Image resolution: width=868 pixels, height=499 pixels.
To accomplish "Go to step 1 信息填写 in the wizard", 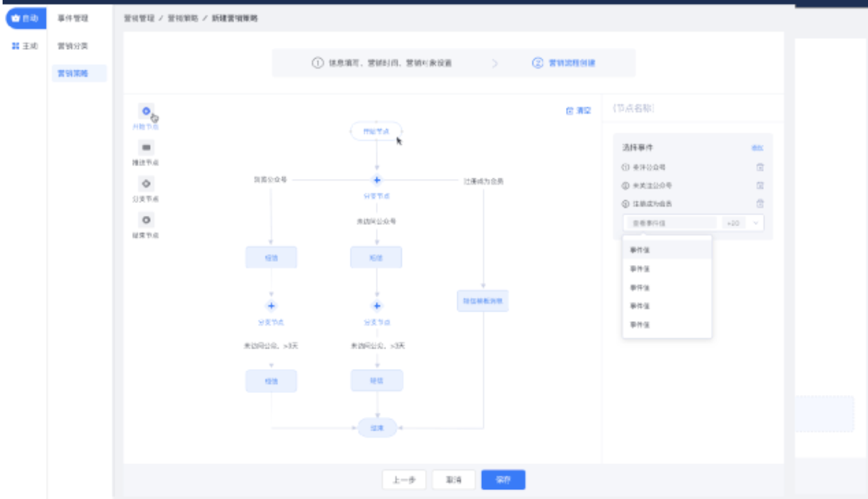I will coord(382,63).
